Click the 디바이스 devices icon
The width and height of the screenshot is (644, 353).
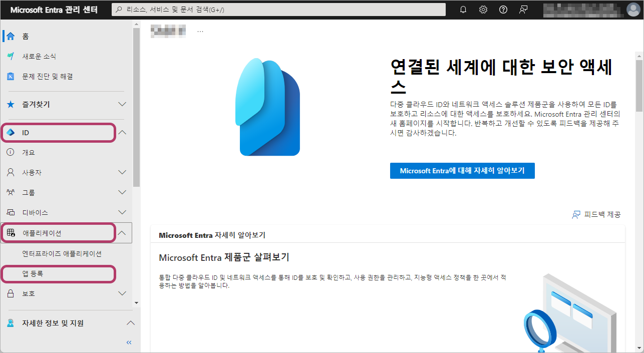(x=11, y=212)
